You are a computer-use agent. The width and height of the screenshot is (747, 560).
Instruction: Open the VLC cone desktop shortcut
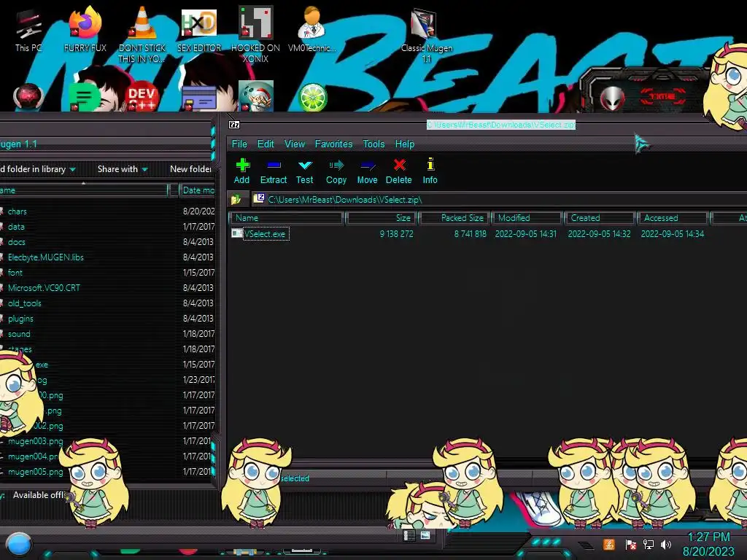click(142, 34)
